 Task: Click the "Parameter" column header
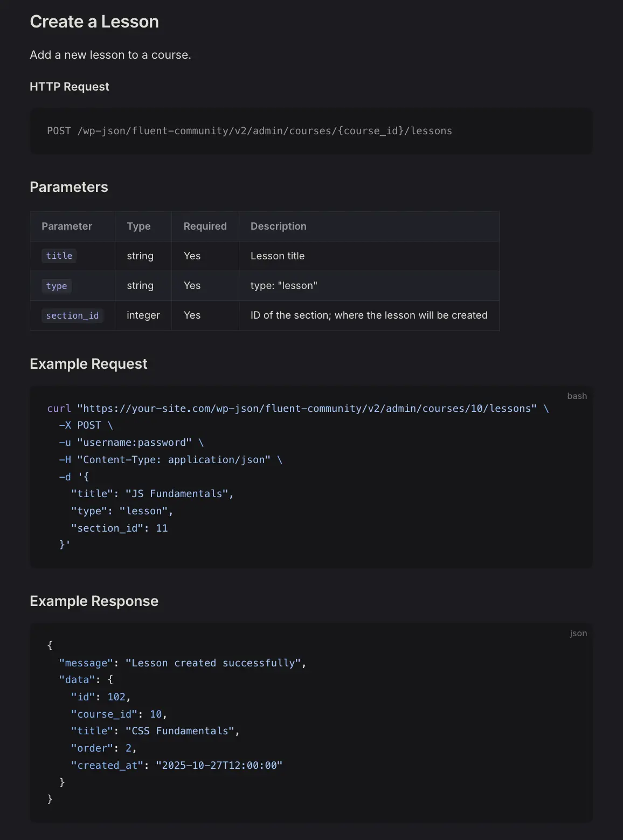pos(67,226)
